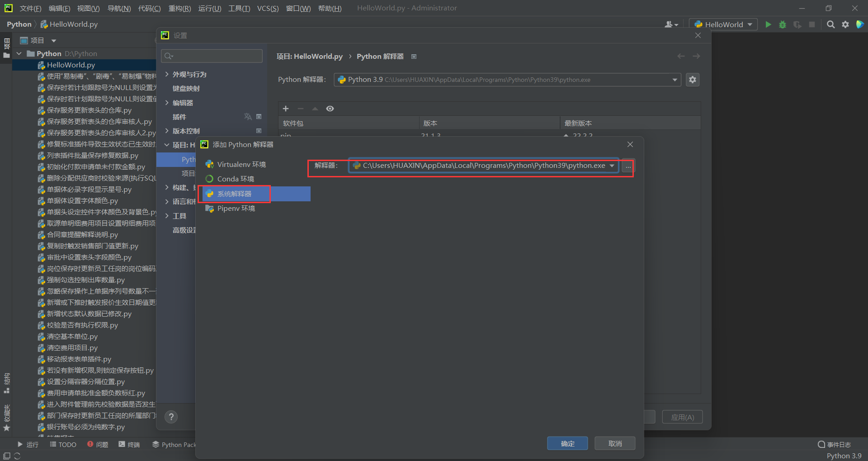Open the 编辑(E) menu

[59, 8]
